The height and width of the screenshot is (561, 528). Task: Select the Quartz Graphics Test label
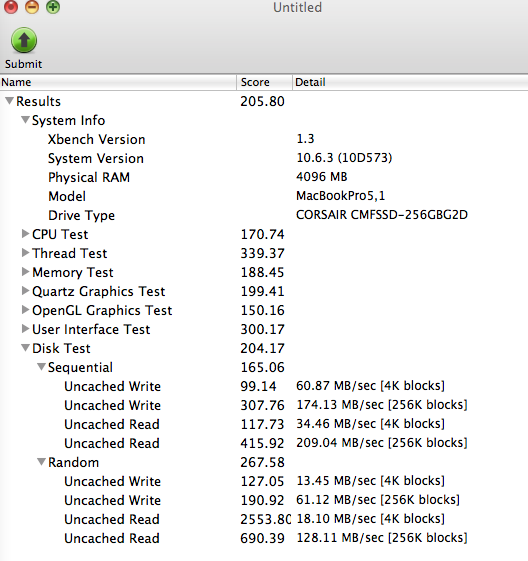pos(99,292)
